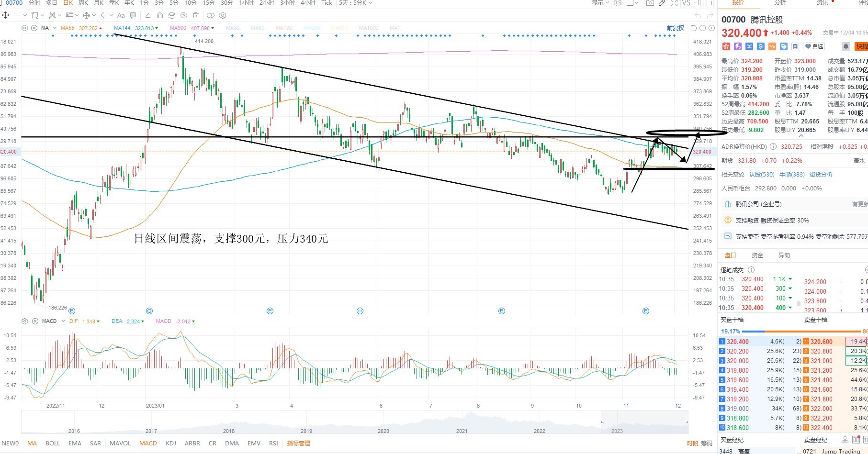Reset chart view with the rotate icon

(x=694, y=28)
